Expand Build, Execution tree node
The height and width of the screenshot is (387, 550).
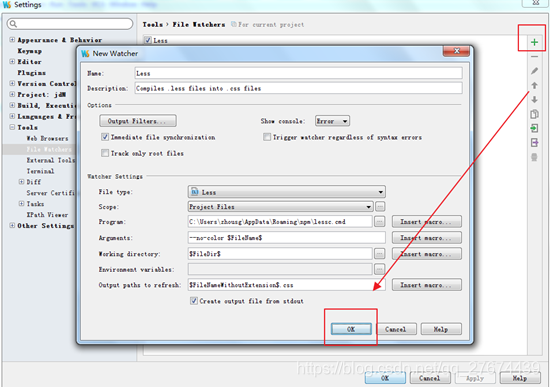point(12,105)
